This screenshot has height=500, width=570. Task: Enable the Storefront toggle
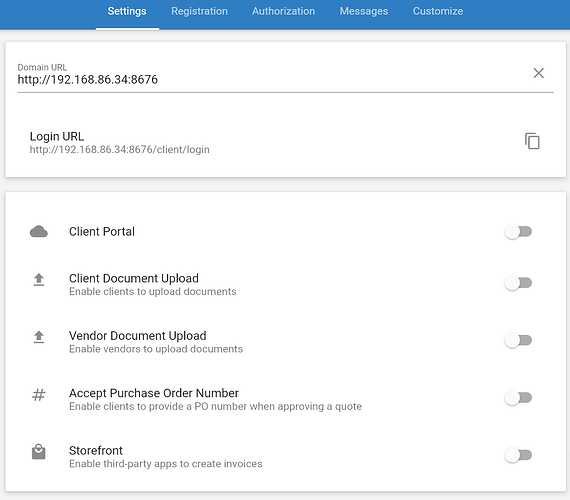point(518,455)
